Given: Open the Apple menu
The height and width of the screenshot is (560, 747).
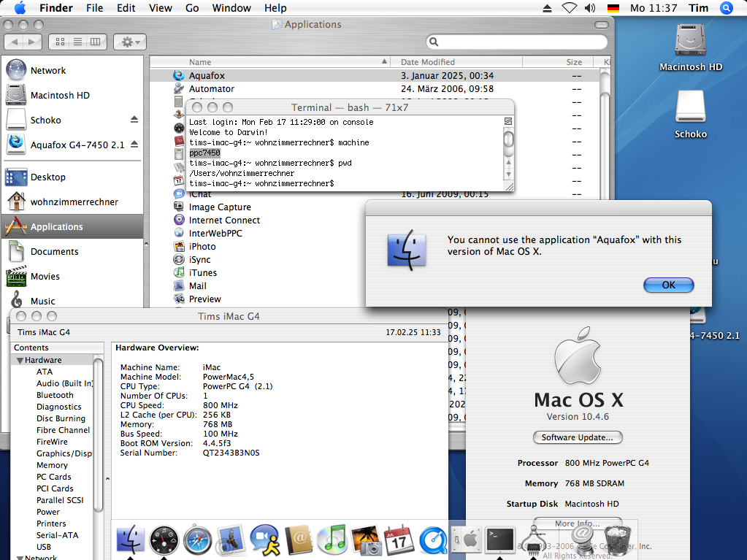Looking at the screenshot, I should [20, 7].
